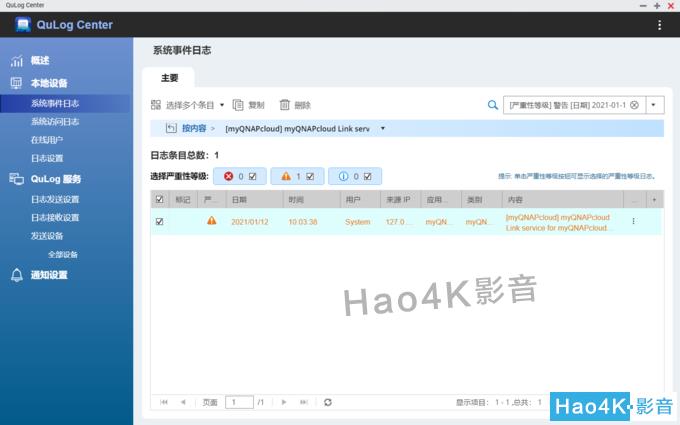This screenshot has height=425, width=680.
Task: Open 系统访问日志 in the sidebar
Action: click(55, 121)
